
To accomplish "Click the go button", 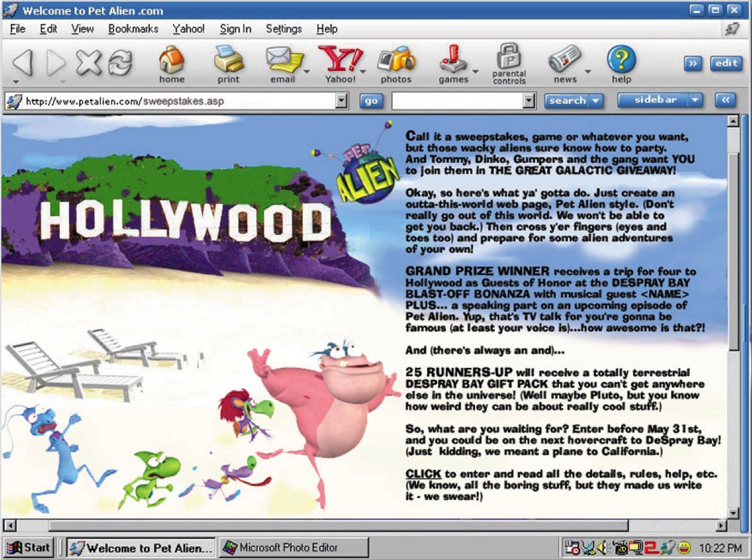I will click(371, 101).
